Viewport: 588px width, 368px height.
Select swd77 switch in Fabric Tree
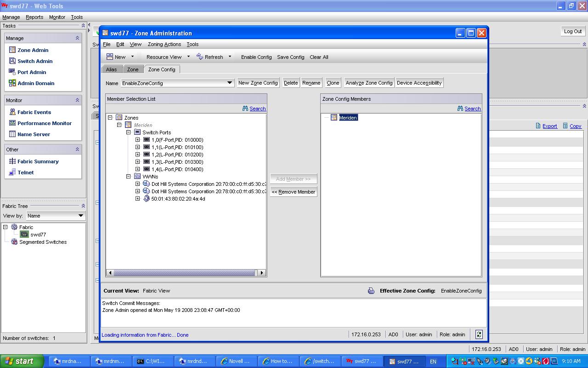38,235
